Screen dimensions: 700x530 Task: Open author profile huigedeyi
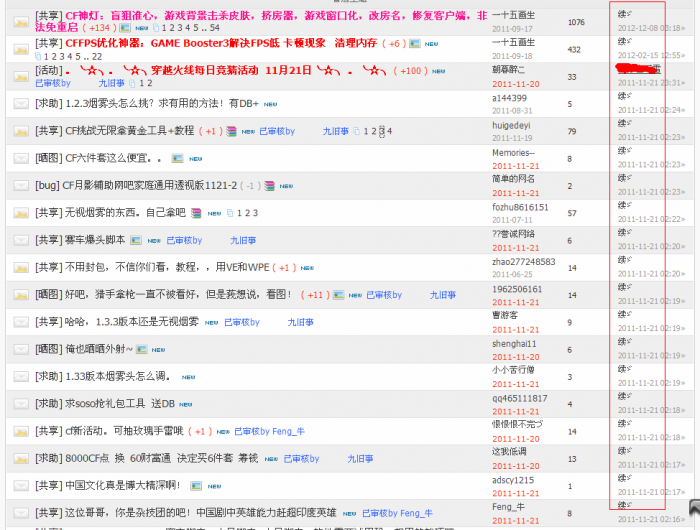511,125
